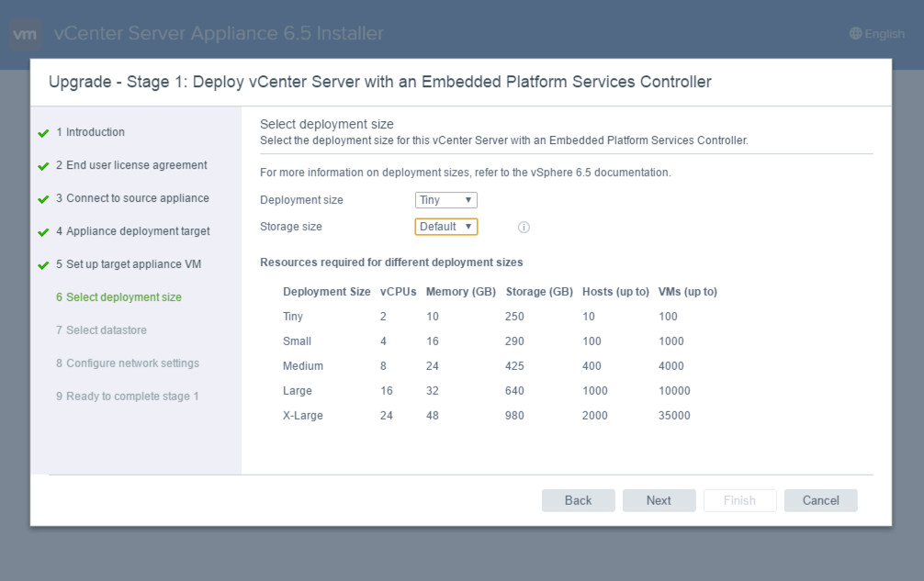This screenshot has height=581, width=924.
Task: Click the Memory value 48 for X-Large
Action: tap(433, 415)
